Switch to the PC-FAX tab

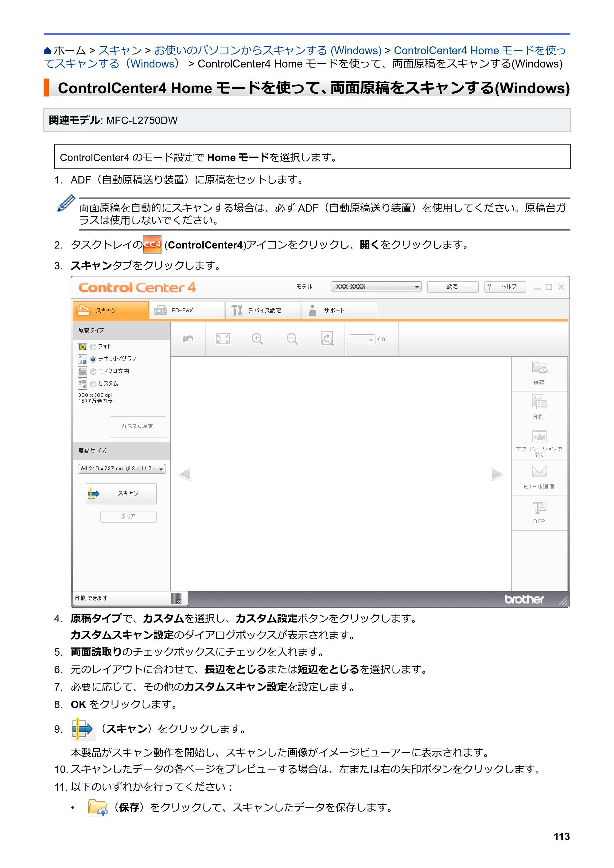[x=187, y=311]
